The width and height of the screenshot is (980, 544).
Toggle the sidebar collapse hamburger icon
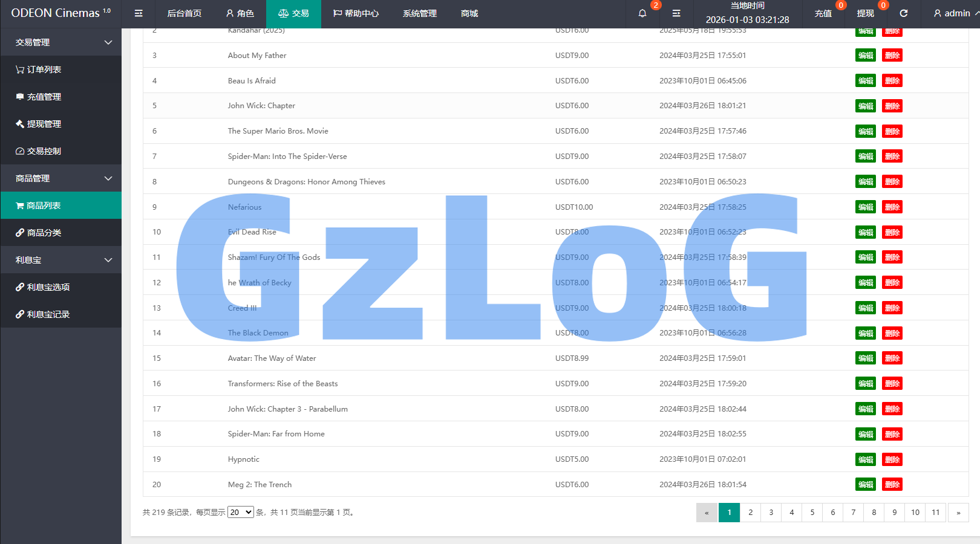(139, 13)
